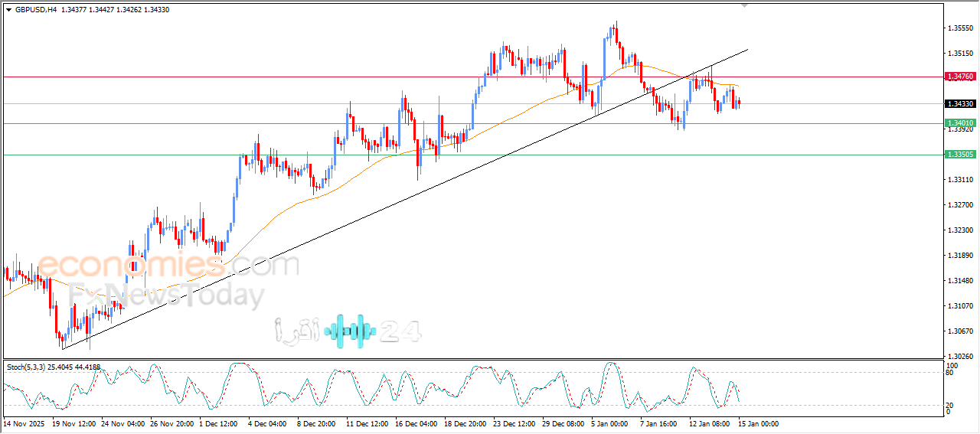The image size is (980, 434).
Task: Click the Stoch(5,3,3) indicator label
Action: click(26, 367)
